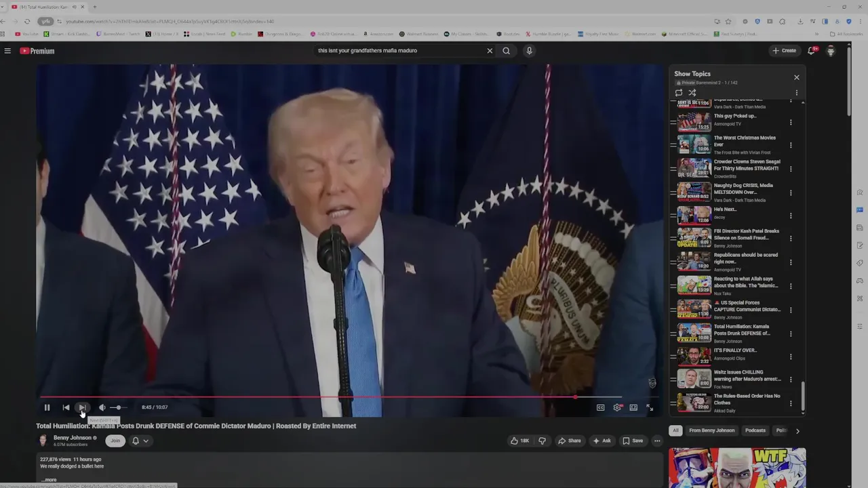Skip to the next video in the playlist

(82, 407)
